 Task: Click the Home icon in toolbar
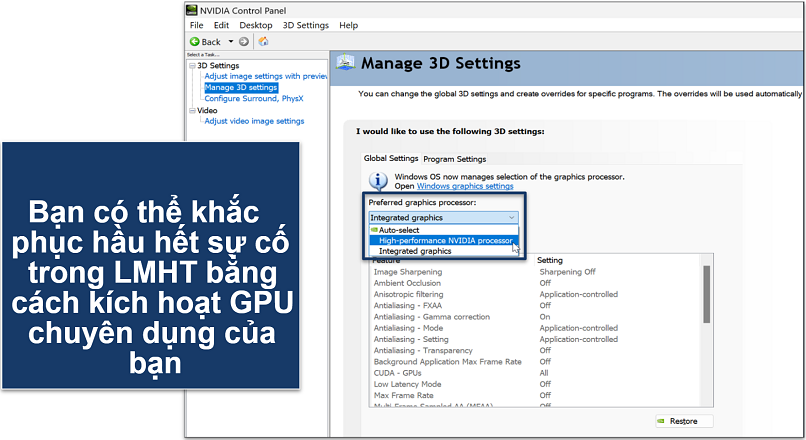tap(263, 42)
